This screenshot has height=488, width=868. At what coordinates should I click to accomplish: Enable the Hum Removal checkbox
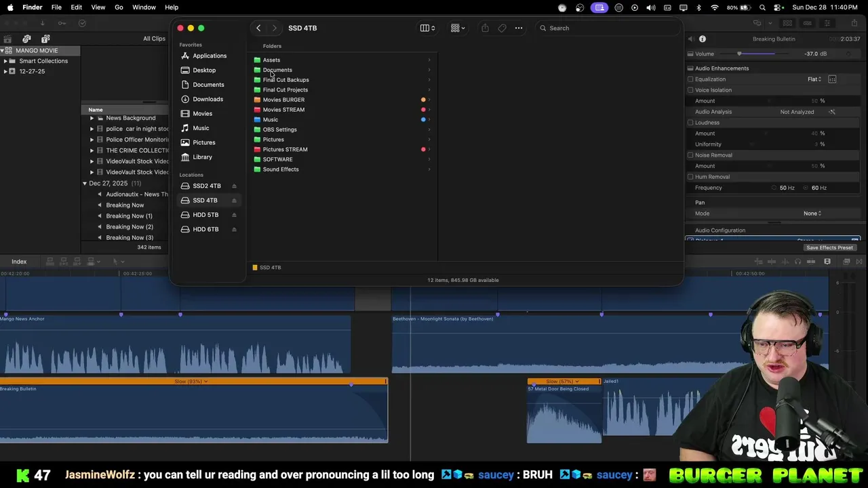[690, 177]
